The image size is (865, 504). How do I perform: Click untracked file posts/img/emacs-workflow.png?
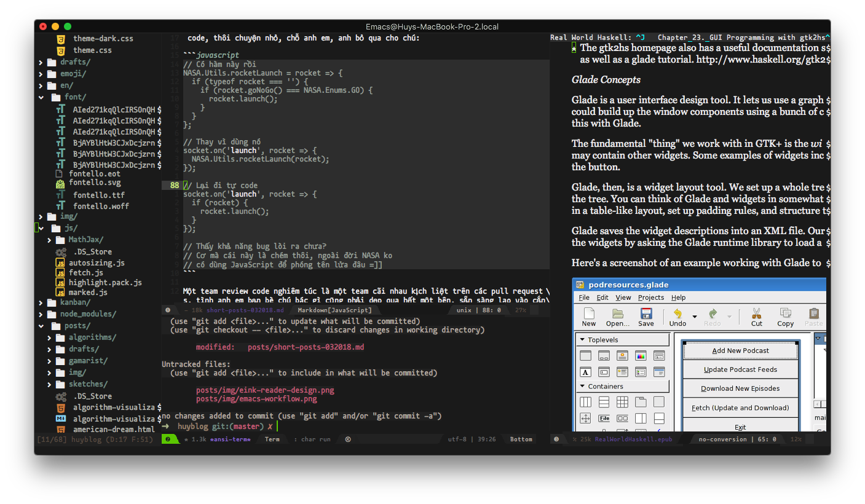tap(256, 399)
